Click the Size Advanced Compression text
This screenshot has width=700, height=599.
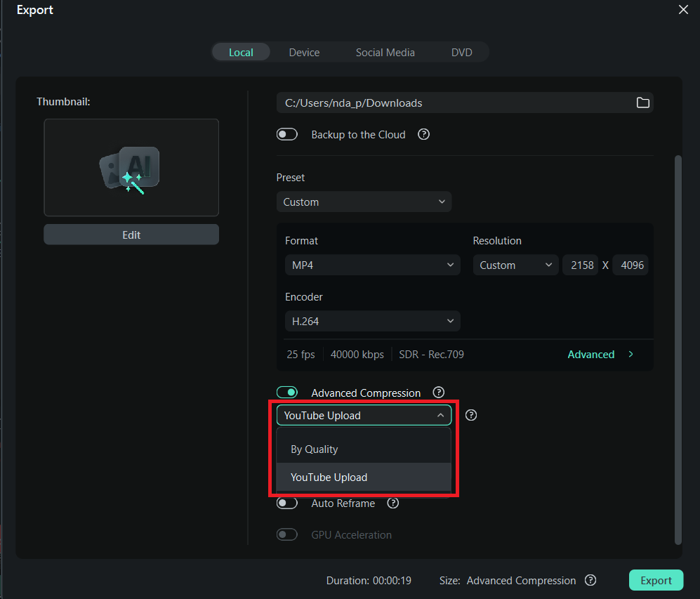[508, 580]
